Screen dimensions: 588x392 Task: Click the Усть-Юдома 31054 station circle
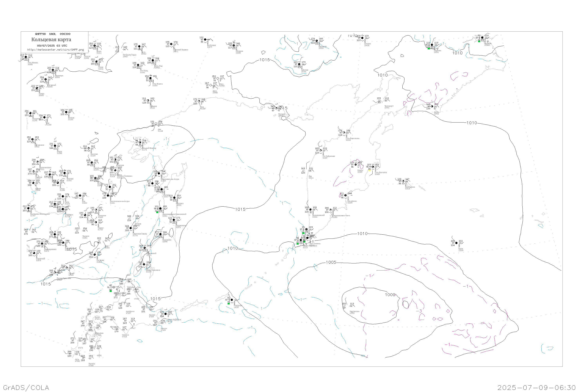[151, 79]
